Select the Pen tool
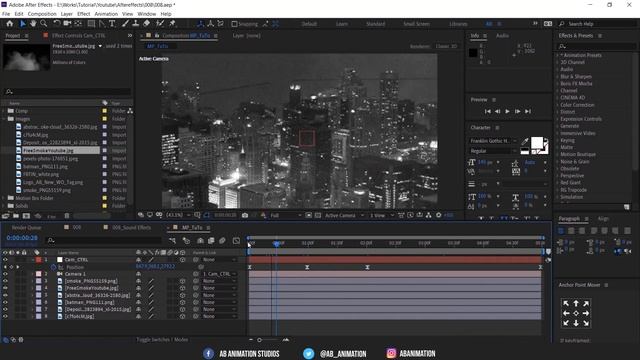This screenshot has height=360, width=640. (x=102, y=24)
